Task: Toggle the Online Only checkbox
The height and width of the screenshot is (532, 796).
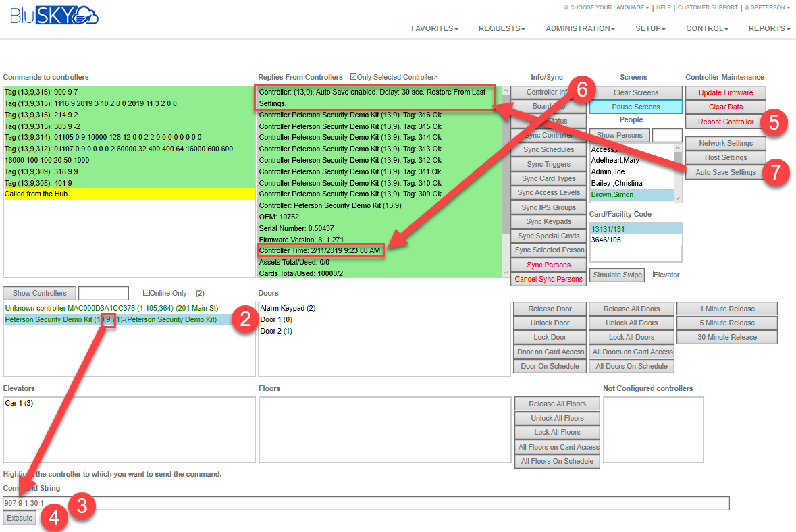Action: (147, 293)
